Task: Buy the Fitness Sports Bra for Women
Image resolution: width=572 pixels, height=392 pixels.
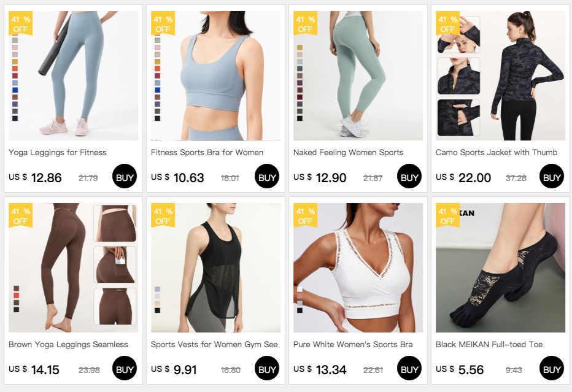Action: click(266, 177)
